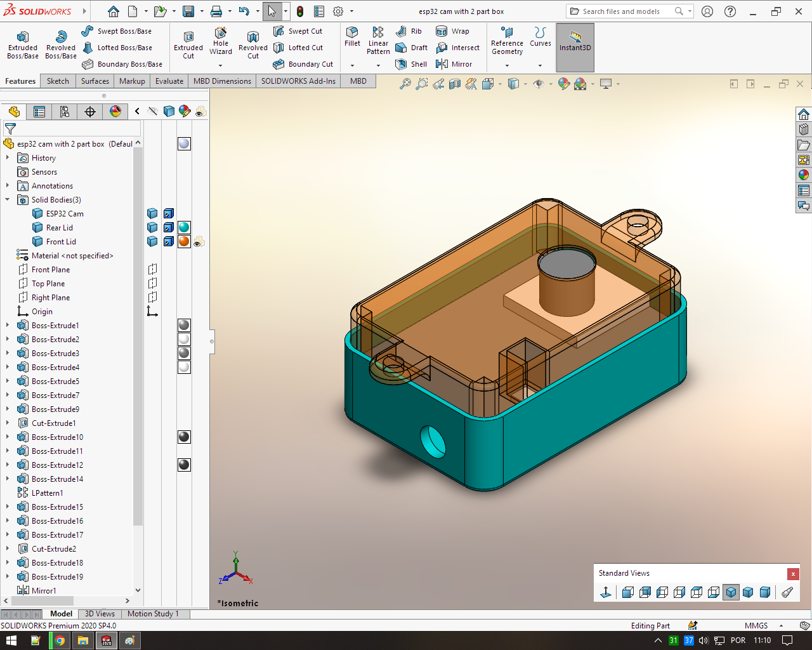The width and height of the screenshot is (812, 650).
Task: Click appearance swatch for Boss-Extrude10
Action: point(184,437)
